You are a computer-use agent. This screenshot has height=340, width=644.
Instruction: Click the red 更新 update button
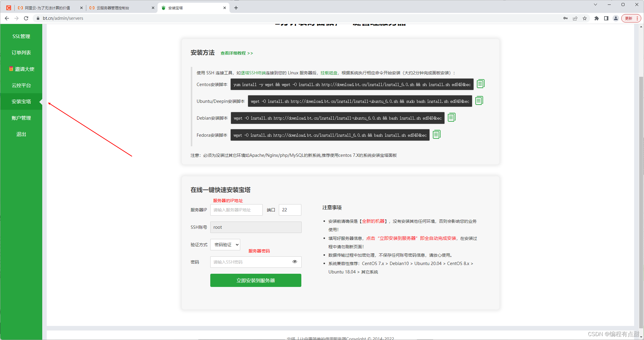pos(631,18)
